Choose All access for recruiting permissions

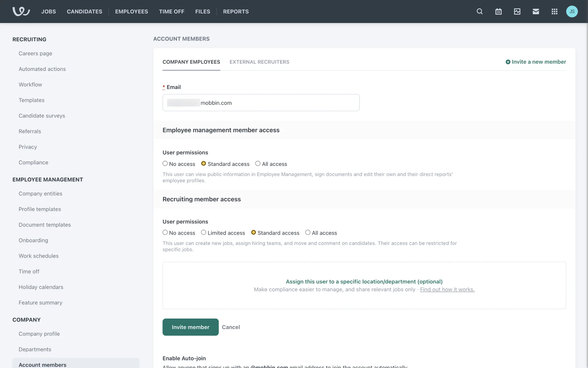(308, 232)
